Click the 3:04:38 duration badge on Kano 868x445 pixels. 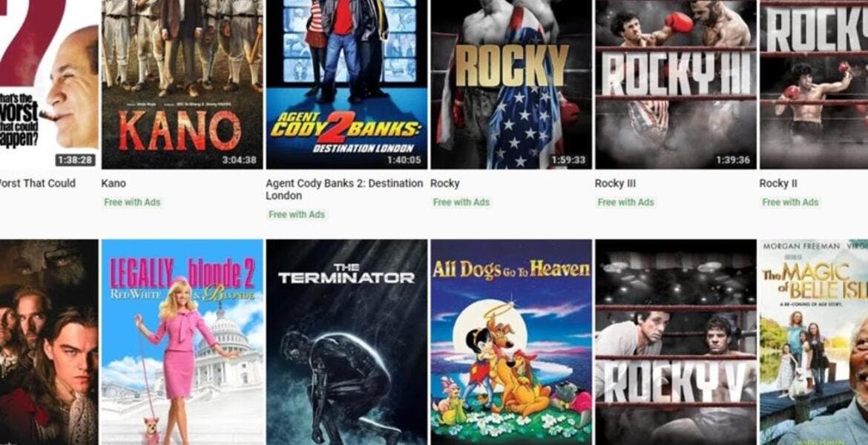tap(239, 160)
